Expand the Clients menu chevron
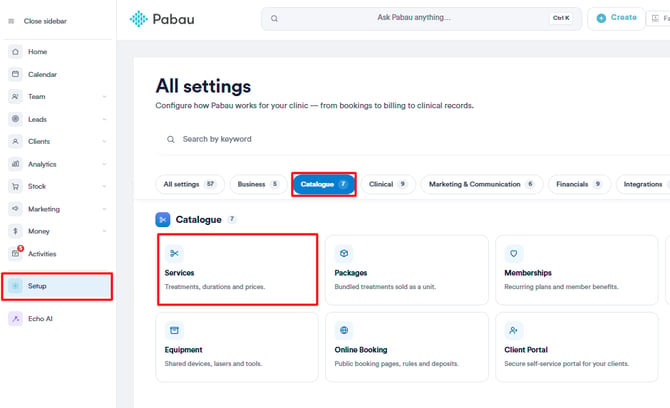The image size is (670, 408). [x=104, y=142]
